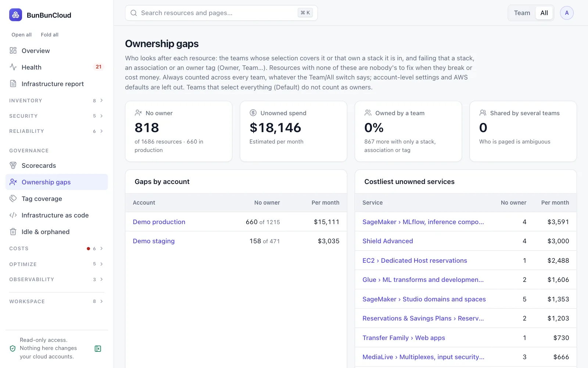Click the Infrastructure report document icon

pos(13,84)
